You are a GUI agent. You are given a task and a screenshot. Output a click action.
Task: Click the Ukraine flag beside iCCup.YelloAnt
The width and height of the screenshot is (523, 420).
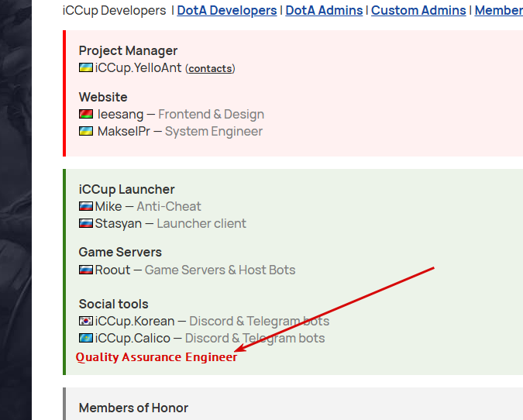86,67
